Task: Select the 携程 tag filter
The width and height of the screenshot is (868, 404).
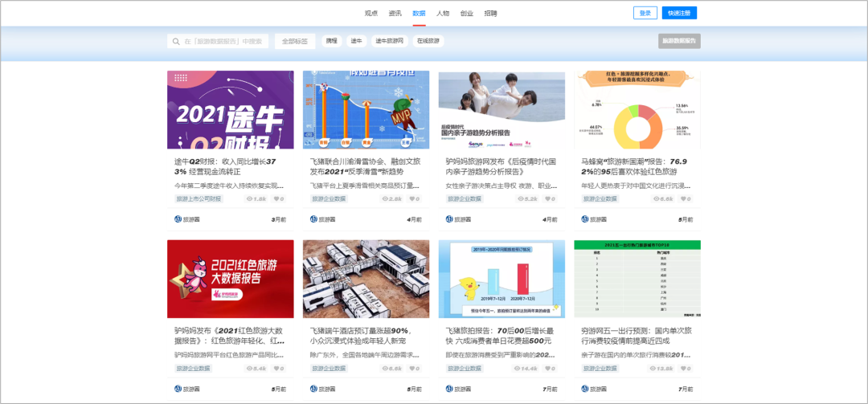Action: click(x=332, y=41)
